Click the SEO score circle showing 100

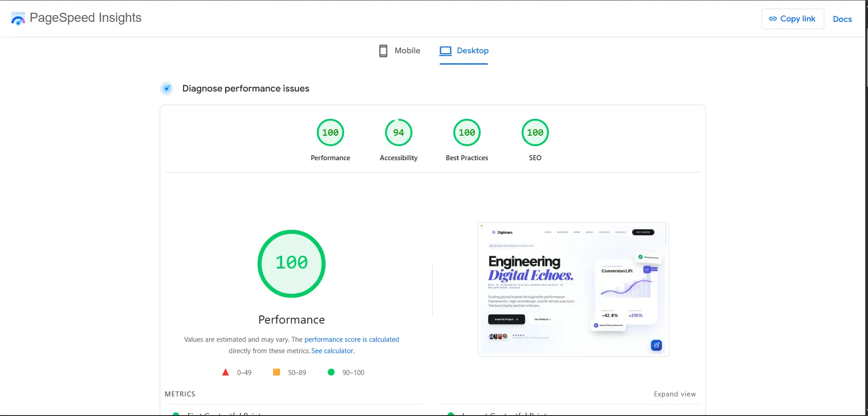pyautogui.click(x=535, y=132)
